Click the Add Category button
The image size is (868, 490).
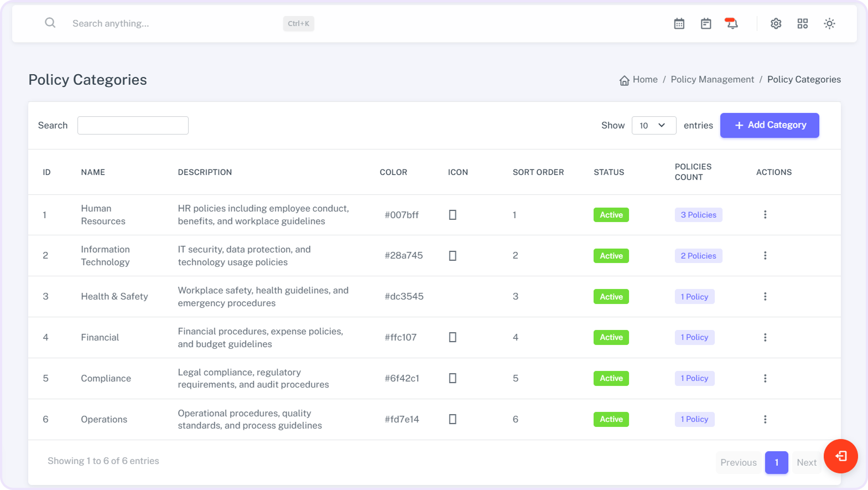(x=769, y=126)
